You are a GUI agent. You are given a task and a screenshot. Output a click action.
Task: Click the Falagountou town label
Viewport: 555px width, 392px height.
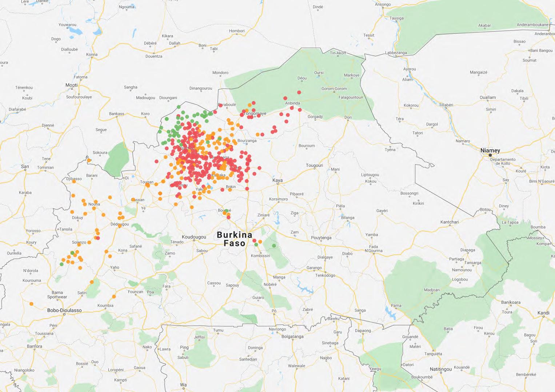[x=350, y=97]
